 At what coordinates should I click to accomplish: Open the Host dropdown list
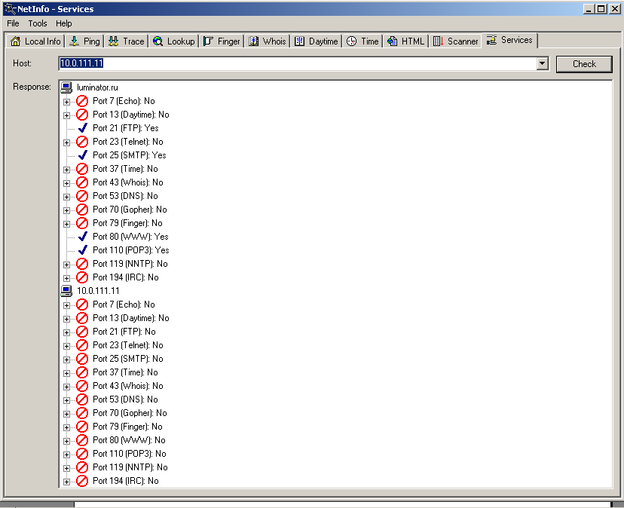click(x=542, y=64)
